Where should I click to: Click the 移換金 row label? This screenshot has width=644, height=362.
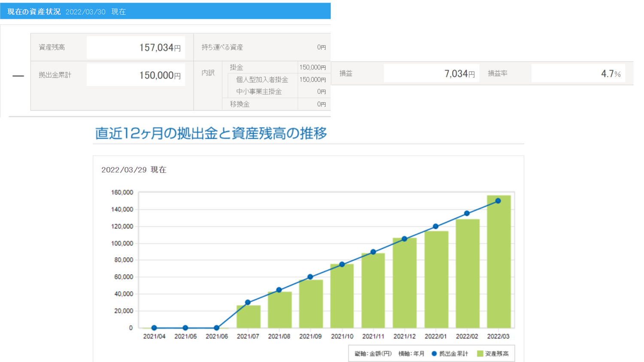pyautogui.click(x=240, y=104)
